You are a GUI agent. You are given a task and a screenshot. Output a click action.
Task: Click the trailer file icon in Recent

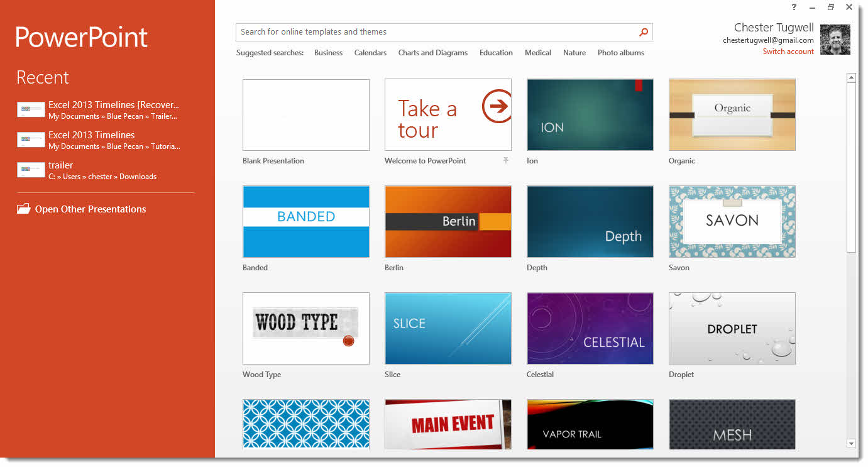click(x=31, y=170)
